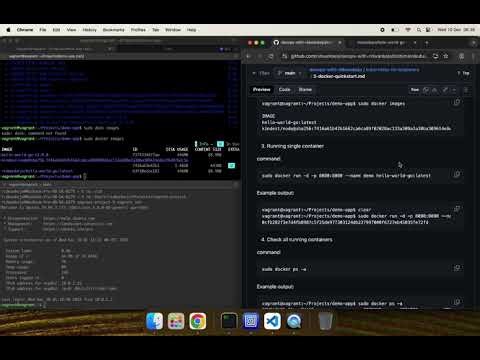Screen dimensions: 480x360
Task: Open the main branch dropdown
Action: click(290, 73)
